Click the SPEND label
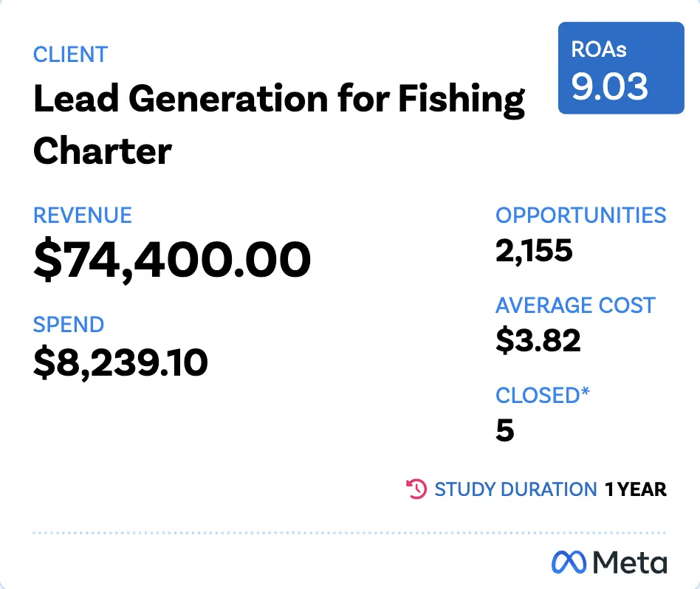This screenshot has width=700, height=589. click(x=69, y=325)
